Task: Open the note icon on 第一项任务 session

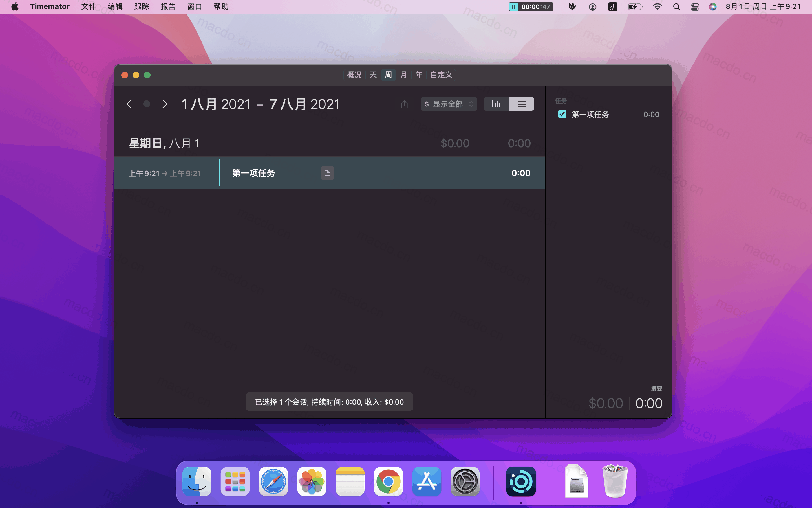Action: pyautogui.click(x=327, y=173)
